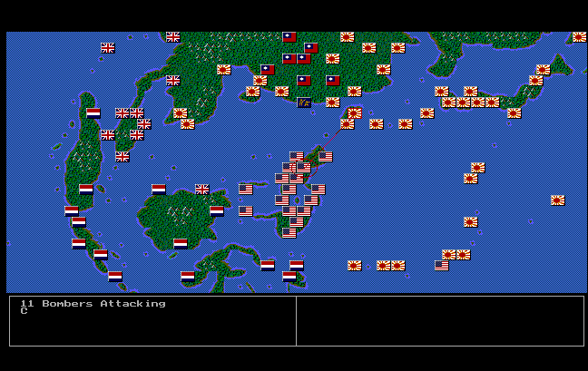Viewport: 588px width, 371px height.
Task: Click the Japanese flag directly west of the isolated far-east flag
Action: click(470, 222)
